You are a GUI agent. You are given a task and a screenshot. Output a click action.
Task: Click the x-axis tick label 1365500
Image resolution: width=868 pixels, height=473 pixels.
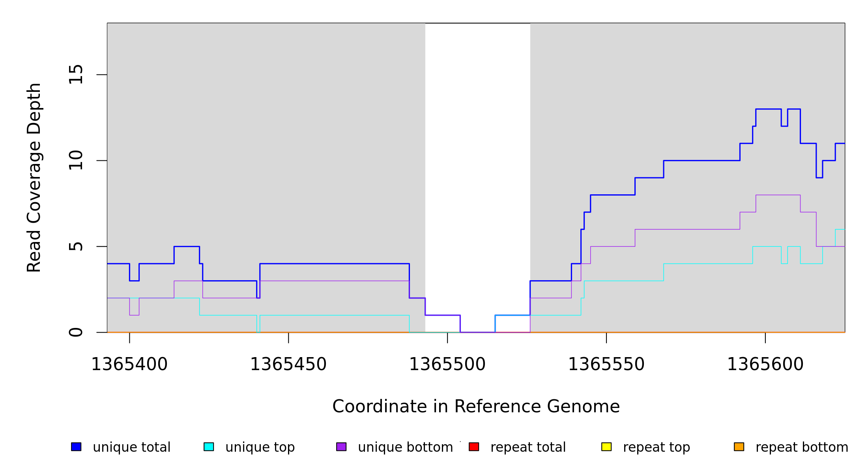[447, 364]
